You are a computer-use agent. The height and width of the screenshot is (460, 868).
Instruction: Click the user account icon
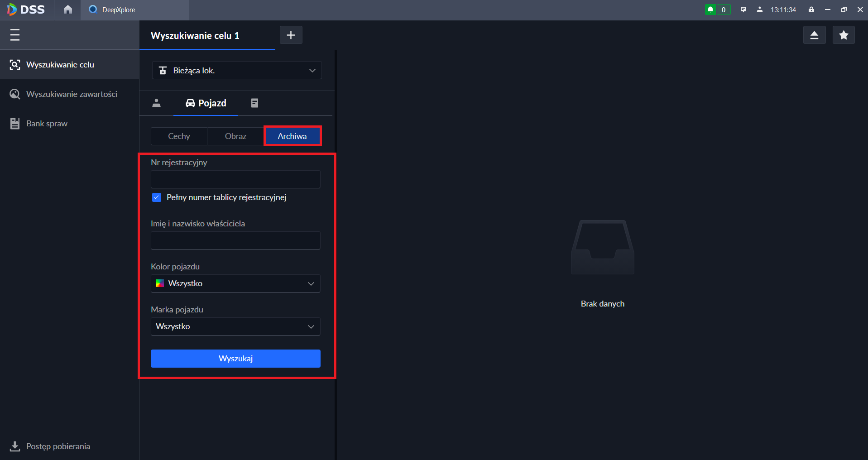(760, 10)
